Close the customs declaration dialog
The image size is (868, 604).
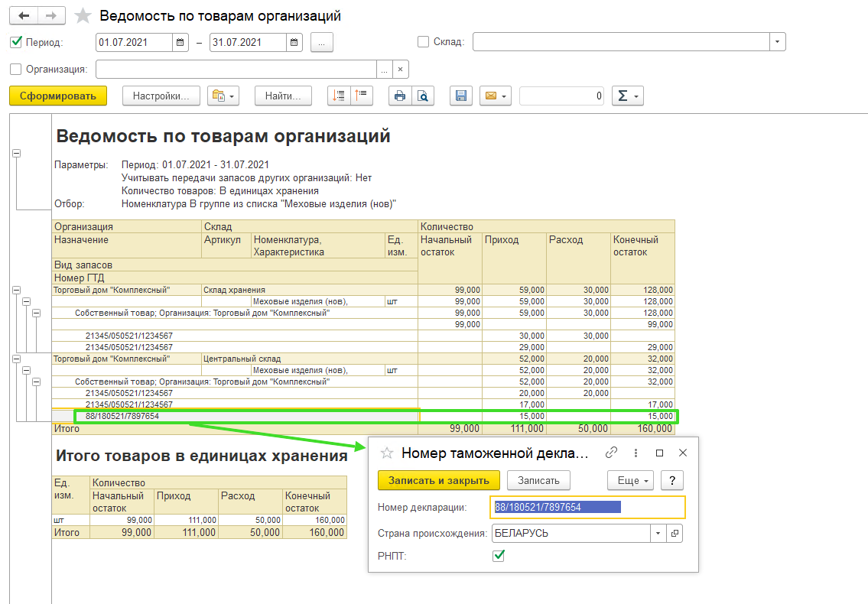[683, 453]
